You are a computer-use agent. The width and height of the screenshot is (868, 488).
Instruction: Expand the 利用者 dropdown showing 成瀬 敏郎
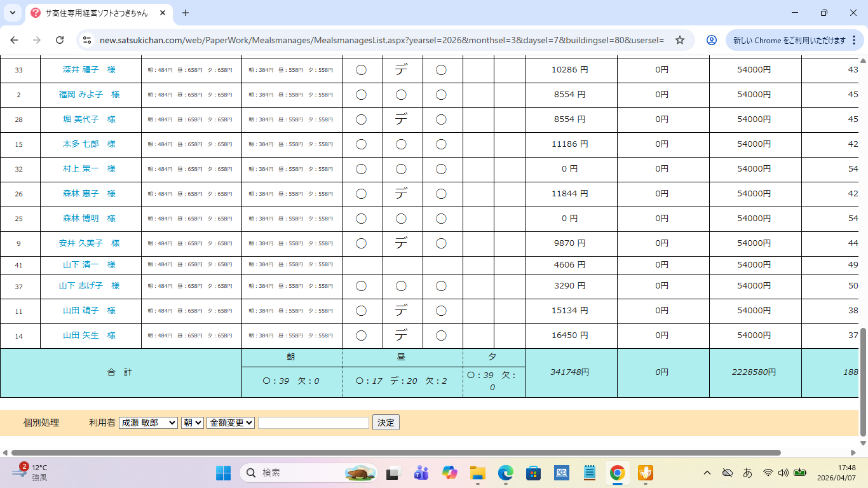coord(148,423)
